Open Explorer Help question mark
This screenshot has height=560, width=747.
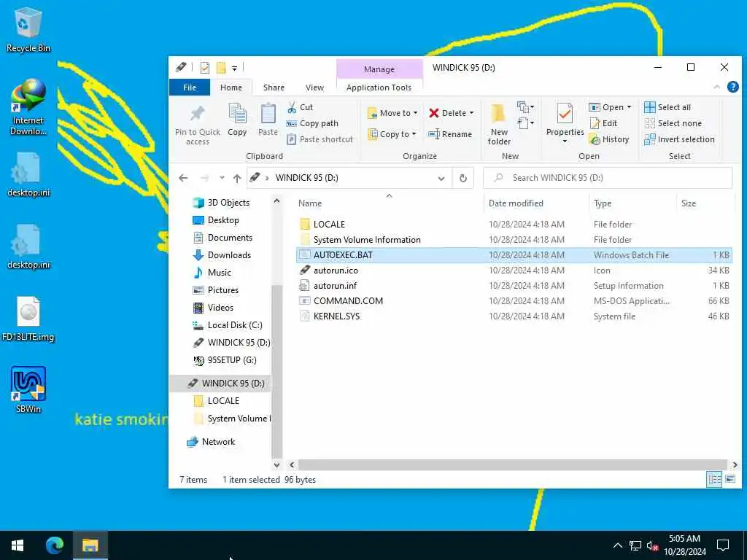click(x=732, y=87)
